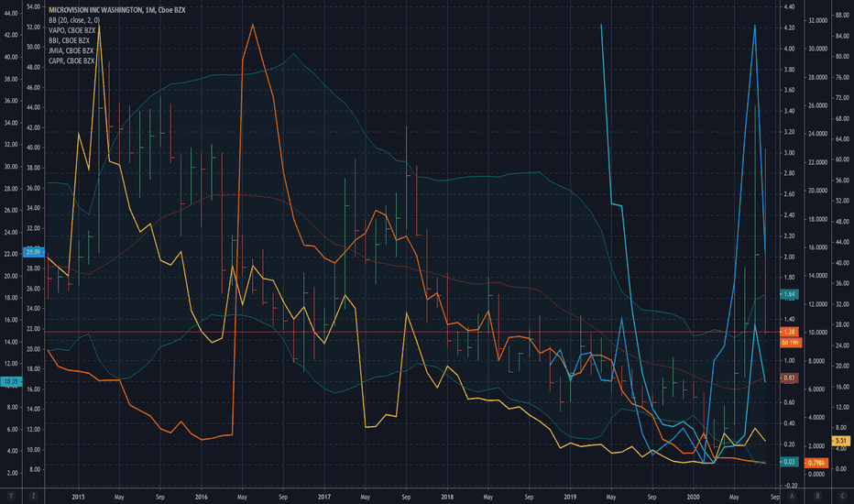Click the A scale button
This screenshot has height=504, width=854.
792,496
